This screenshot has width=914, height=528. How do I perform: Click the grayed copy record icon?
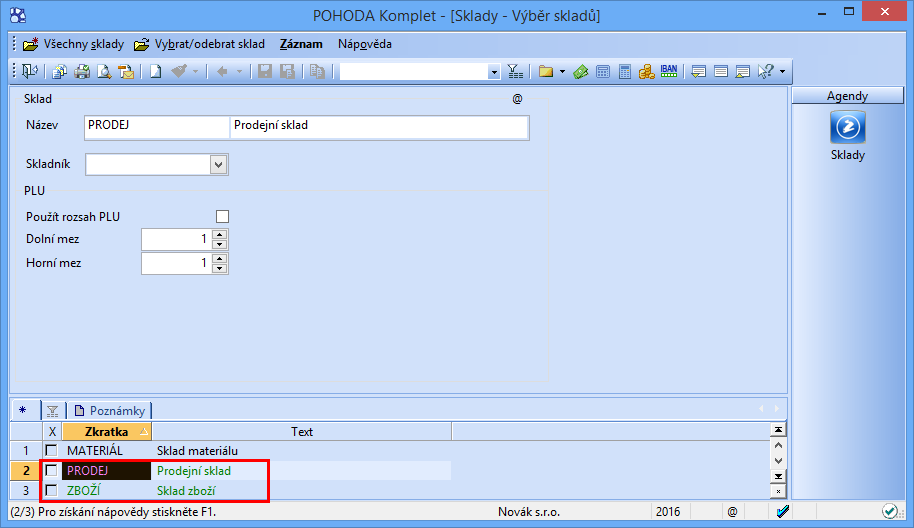(x=317, y=72)
